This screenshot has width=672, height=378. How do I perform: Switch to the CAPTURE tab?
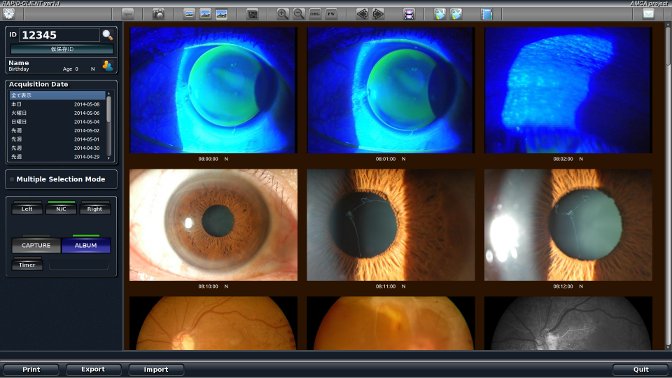coord(36,245)
